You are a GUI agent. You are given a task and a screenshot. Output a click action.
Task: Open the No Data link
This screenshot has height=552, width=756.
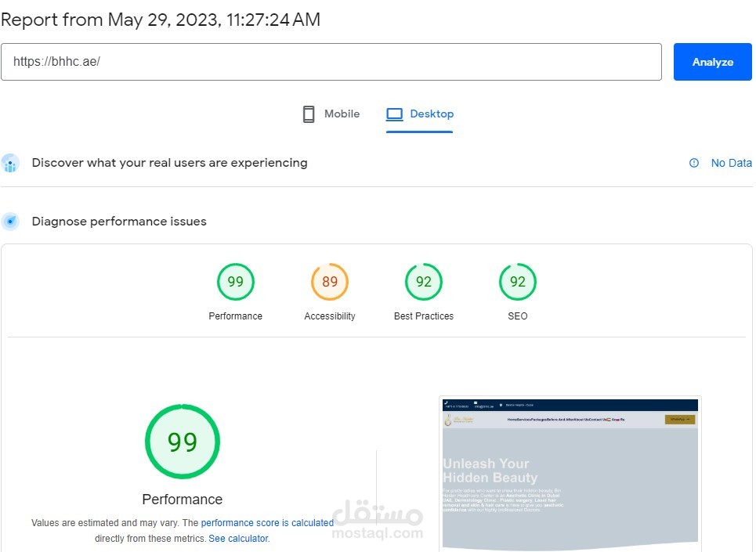pyautogui.click(x=731, y=163)
